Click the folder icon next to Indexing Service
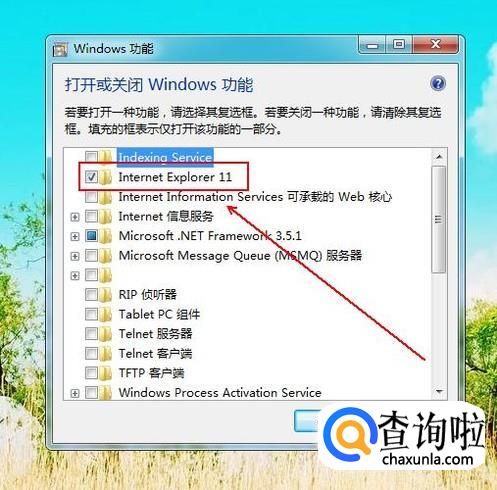The image size is (497, 490). [x=106, y=157]
